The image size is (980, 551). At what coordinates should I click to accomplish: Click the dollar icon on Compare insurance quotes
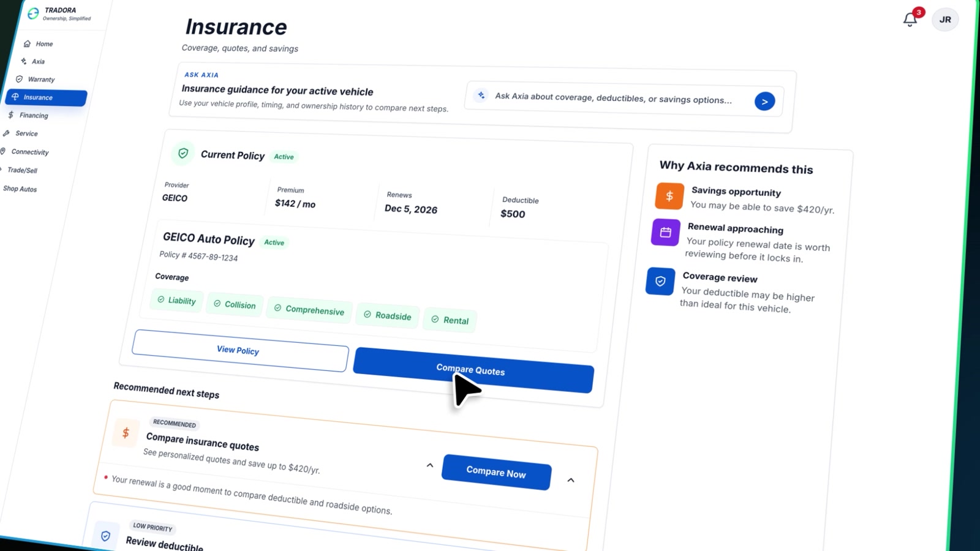click(126, 433)
